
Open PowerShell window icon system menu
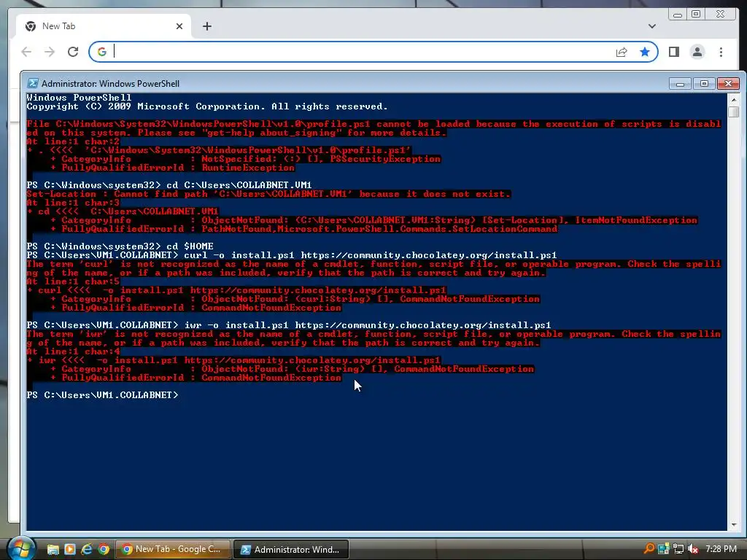[32, 83]
